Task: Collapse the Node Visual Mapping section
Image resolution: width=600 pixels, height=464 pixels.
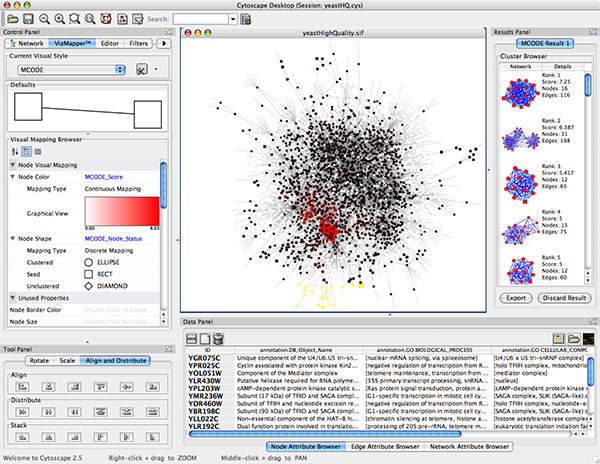Action: click(11, 164)
